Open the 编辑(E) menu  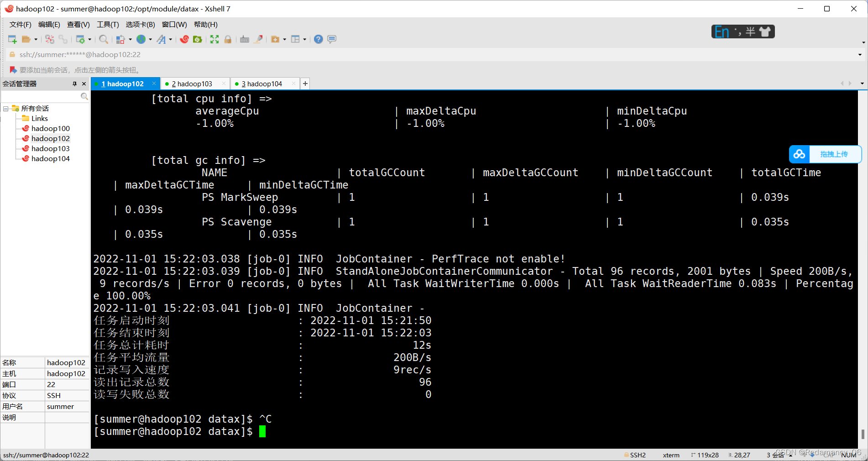pyautogui.click(x=49, y=25)
